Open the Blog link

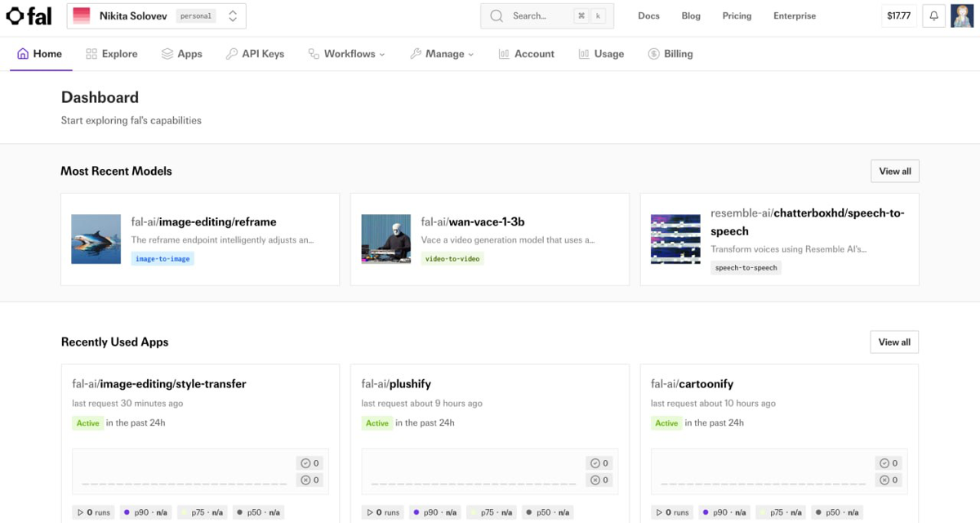click(x=691, y=16)
